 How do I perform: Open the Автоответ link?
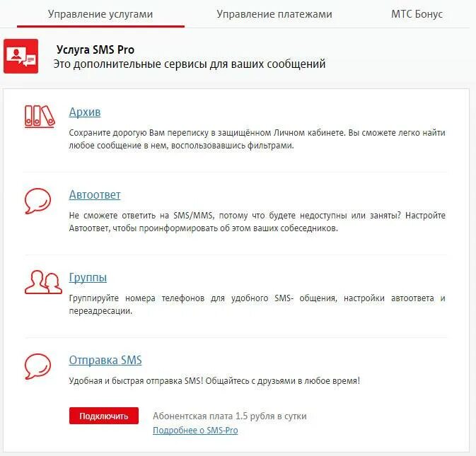95,194
